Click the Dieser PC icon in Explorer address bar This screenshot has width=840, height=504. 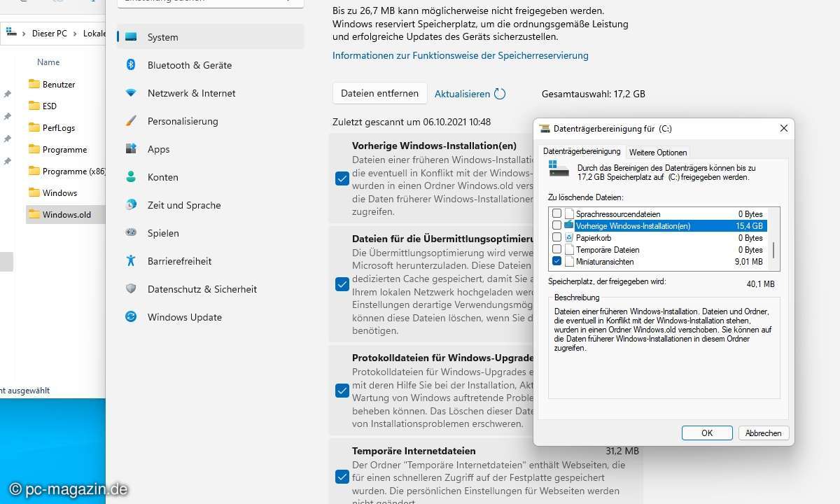click(10, 33)
